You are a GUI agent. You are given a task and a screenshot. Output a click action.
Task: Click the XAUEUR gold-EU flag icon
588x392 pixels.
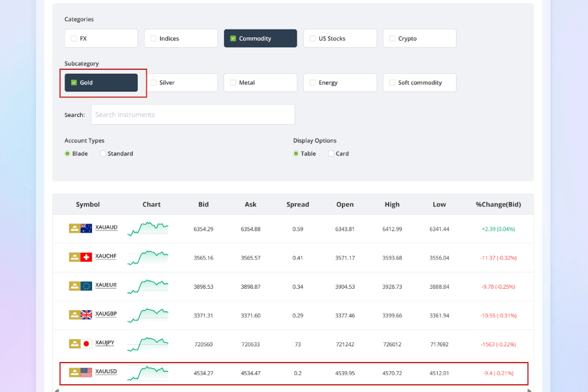[x=80, y=286]
